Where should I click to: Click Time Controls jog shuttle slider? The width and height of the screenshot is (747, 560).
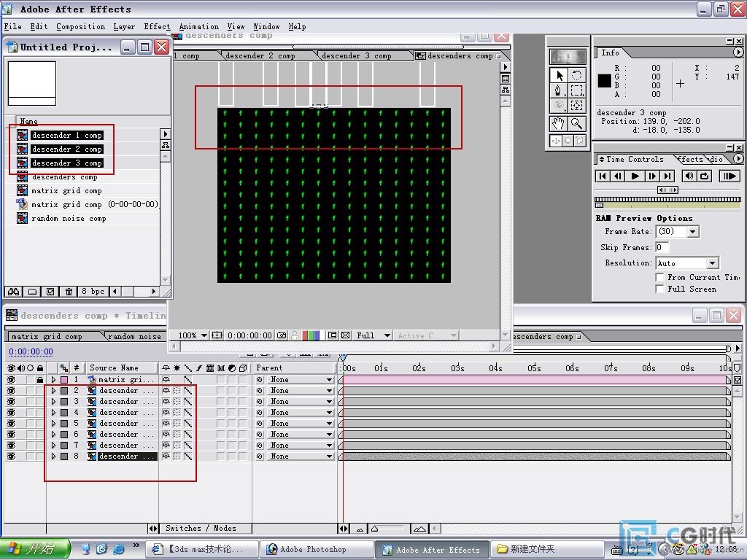pos(667,190)
